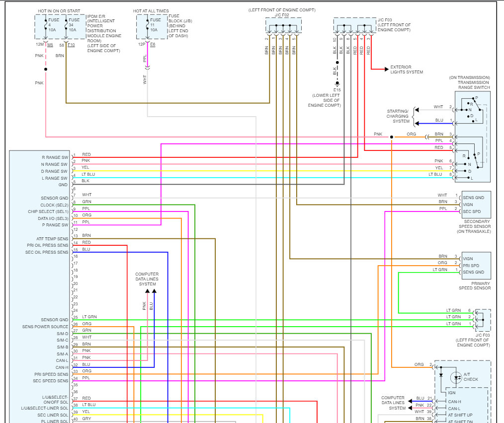Select the 'P RANGE SW' pin label
This screenshot has height=423, width=504.
(55, 225)
